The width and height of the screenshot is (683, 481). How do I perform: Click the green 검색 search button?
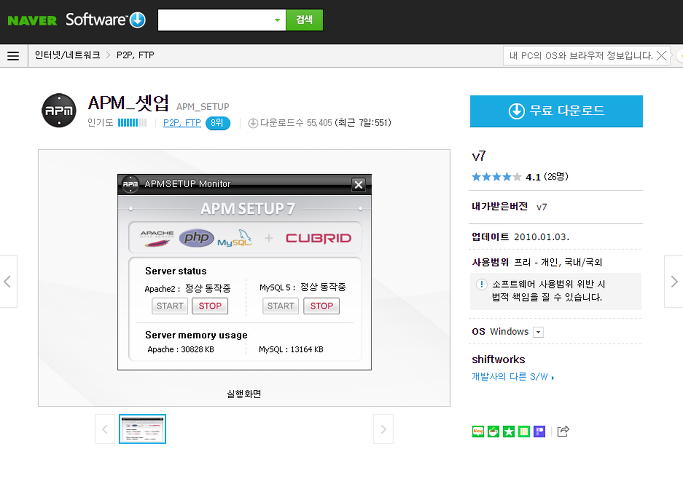coord(304,20)
